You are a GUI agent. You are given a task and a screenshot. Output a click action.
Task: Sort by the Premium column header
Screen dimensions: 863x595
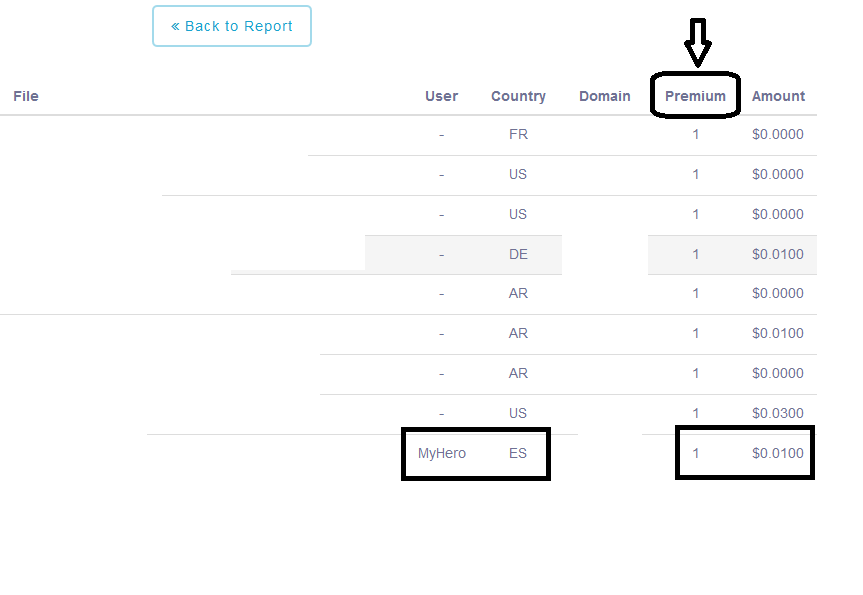coord(695,96)
